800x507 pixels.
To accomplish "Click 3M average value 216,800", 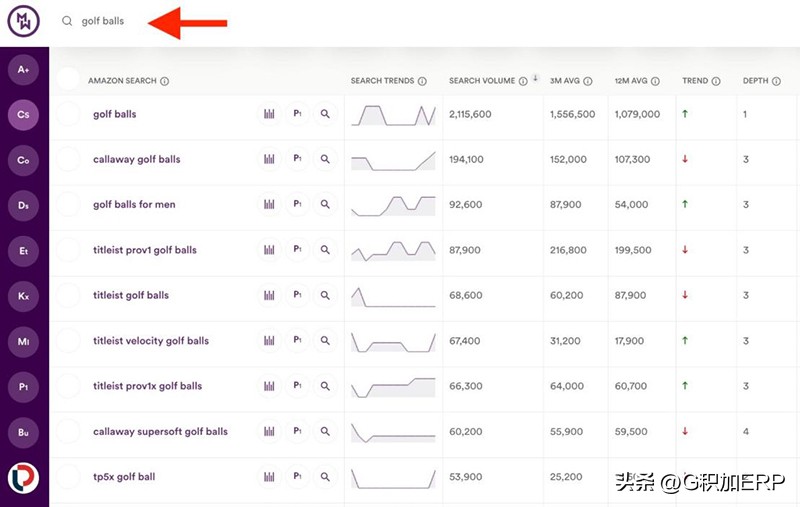I will point(568,250).
